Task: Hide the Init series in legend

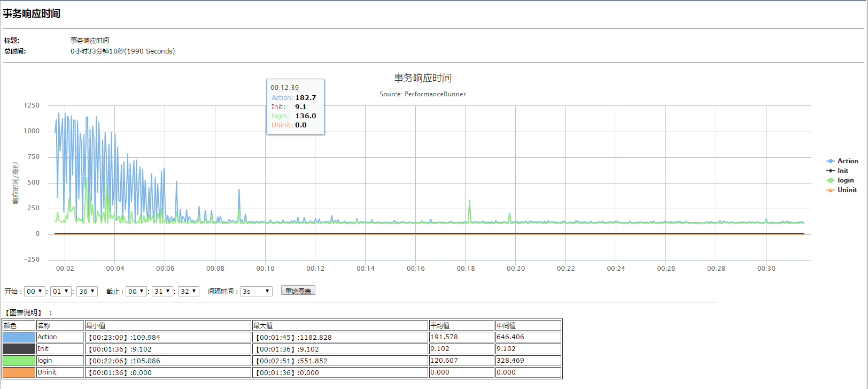Action: [x=842, y=171]
